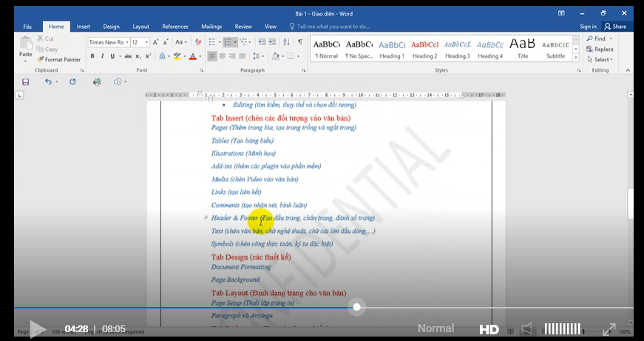Toggle Align Left paragraph alignment

212,56
